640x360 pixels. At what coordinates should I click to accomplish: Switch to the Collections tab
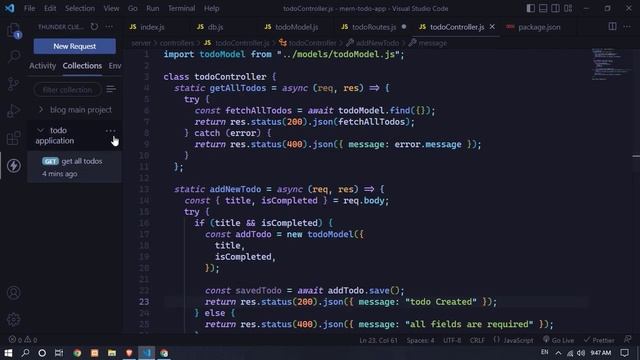[x=82, y=66]
